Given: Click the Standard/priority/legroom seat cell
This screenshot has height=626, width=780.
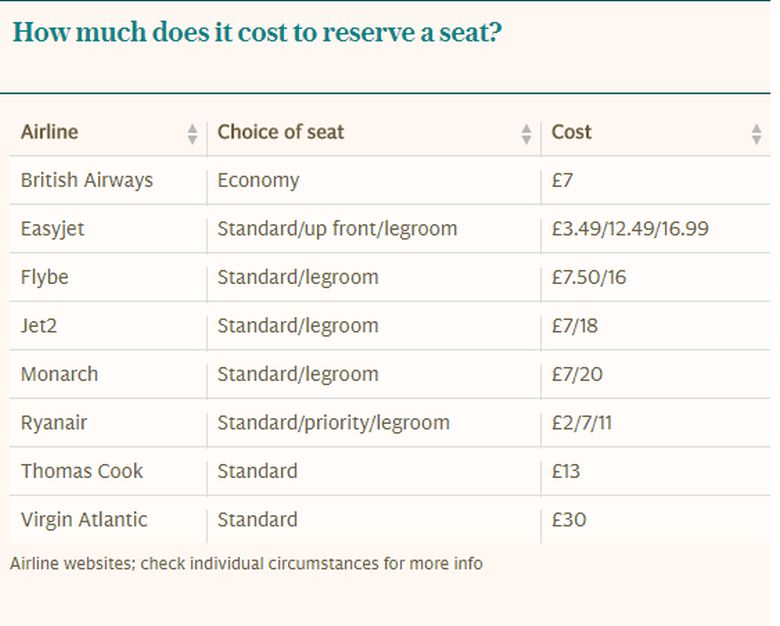Looking at the screenshot, I should pyautogui.click(x=334, y=423).
